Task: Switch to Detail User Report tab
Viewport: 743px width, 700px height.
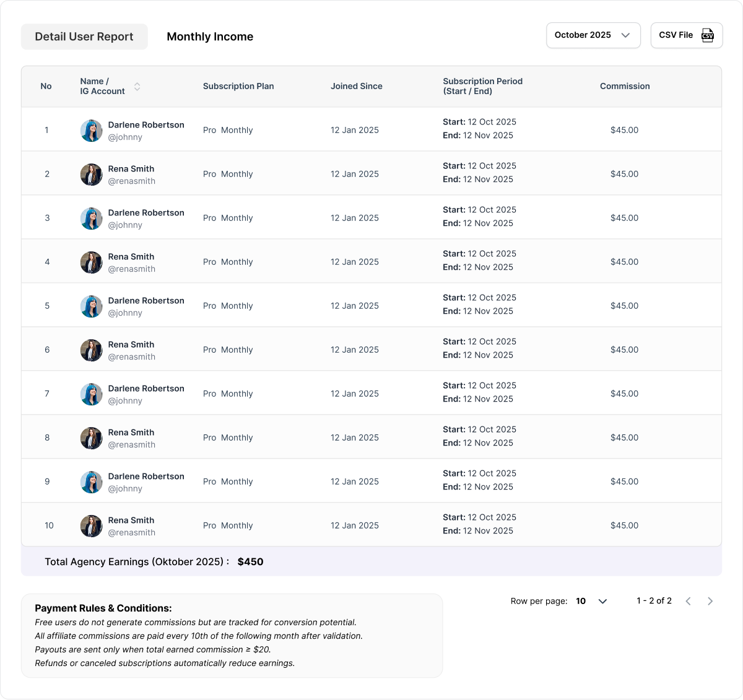Action: 84,37
